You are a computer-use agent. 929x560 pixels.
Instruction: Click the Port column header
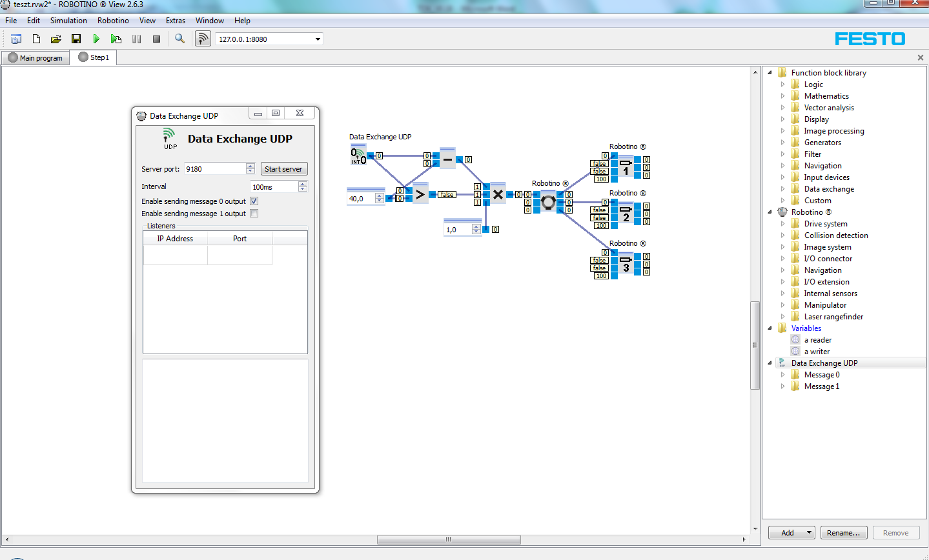point(240,239)
